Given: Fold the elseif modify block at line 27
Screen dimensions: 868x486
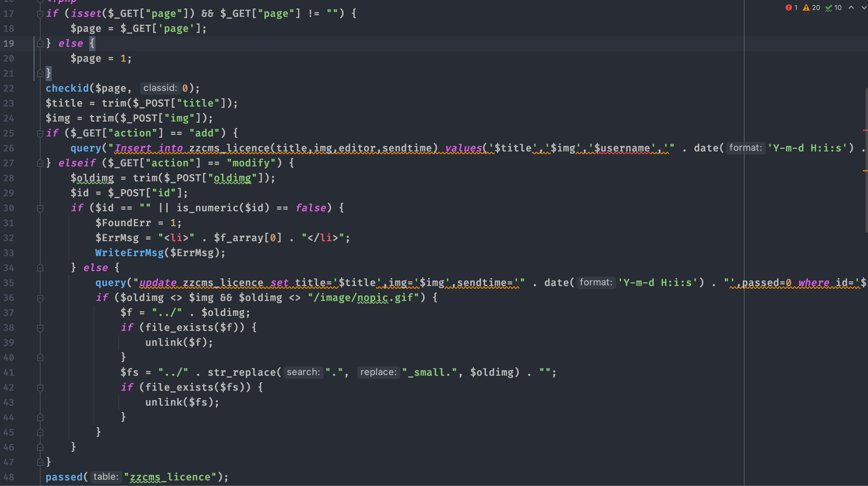Looking at the screenshot, I should [x=40, y=163].
